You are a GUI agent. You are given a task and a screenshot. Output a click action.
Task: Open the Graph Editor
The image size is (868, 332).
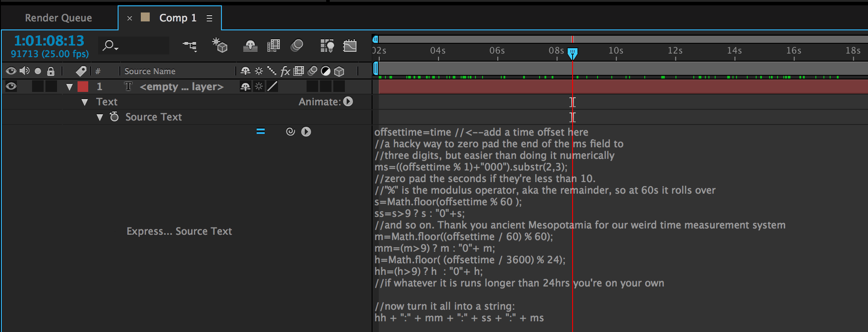[350, 46]
